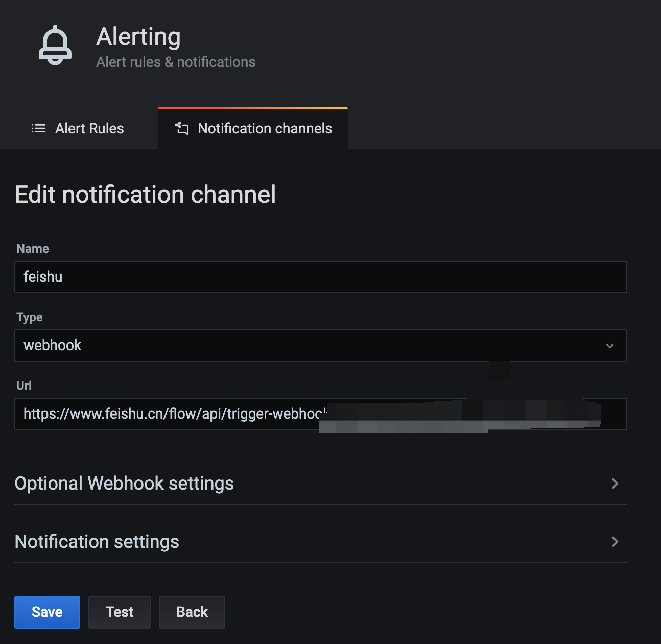Expand the Optional Webhook settings section
This screenshot has width=661, height=644.
124,484
